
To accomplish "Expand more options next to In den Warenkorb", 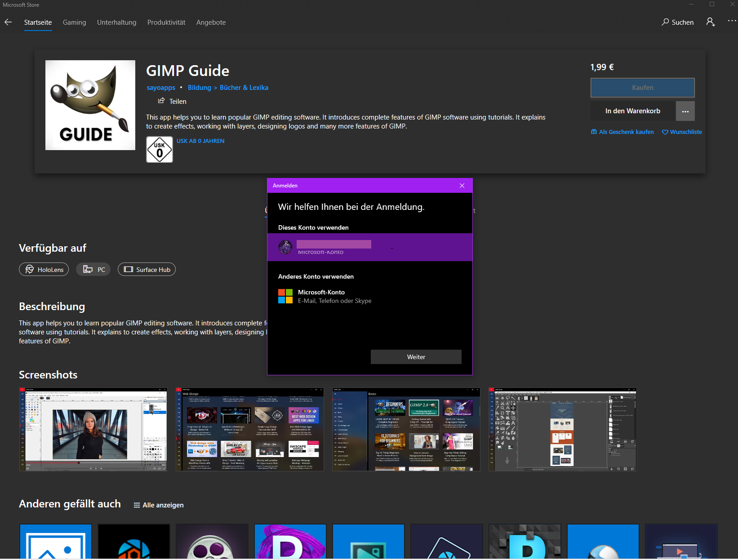I will pyautogui.click(x=685, y=111).
